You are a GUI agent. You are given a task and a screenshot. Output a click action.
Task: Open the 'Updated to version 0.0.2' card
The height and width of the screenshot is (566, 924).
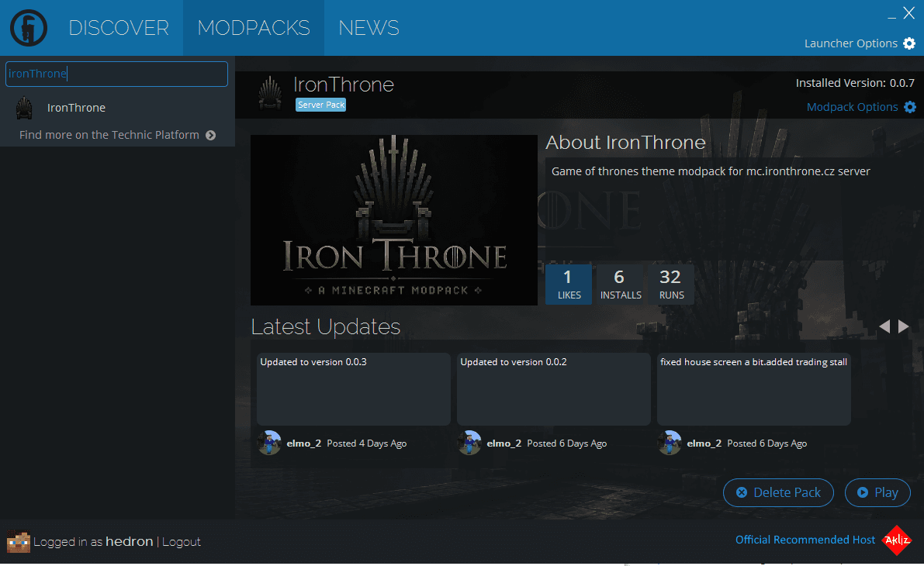click(x=553, y=388)
